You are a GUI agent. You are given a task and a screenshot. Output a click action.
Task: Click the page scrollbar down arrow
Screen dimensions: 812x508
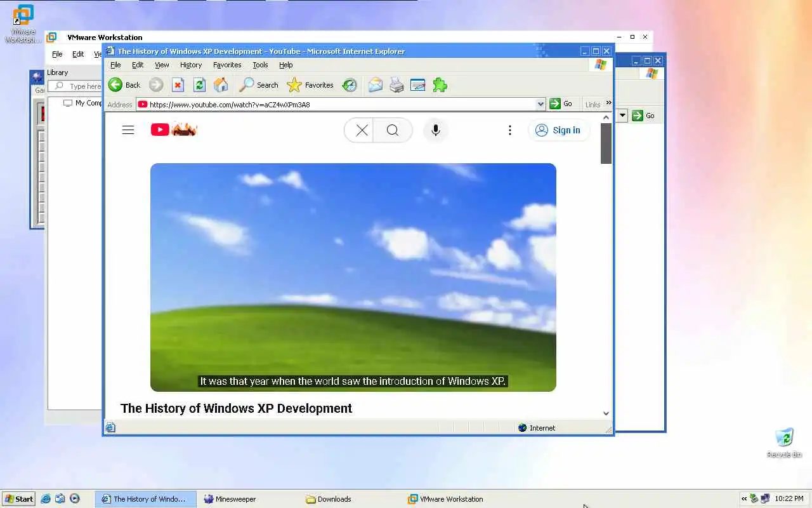[606, 413]
